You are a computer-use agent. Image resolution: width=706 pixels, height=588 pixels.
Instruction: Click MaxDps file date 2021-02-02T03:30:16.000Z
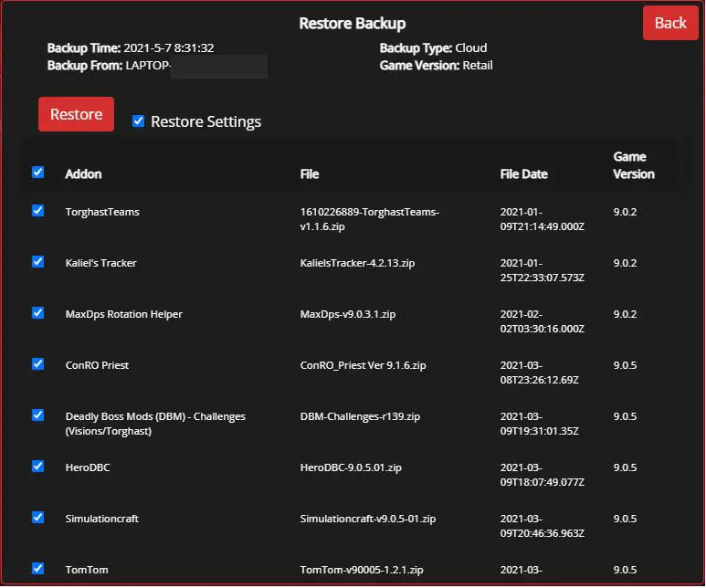pos(543,321)
